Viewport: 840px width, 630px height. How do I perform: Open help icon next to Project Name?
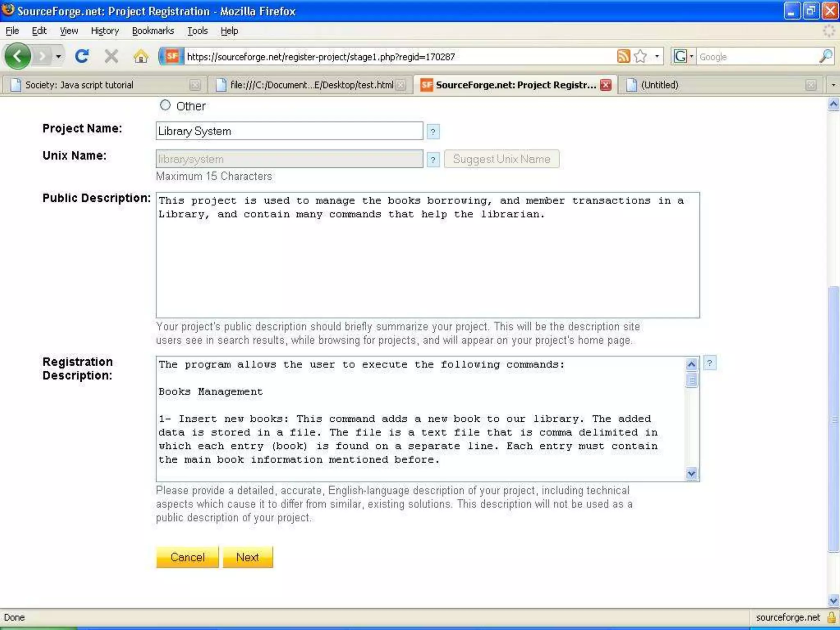[433, 132]
